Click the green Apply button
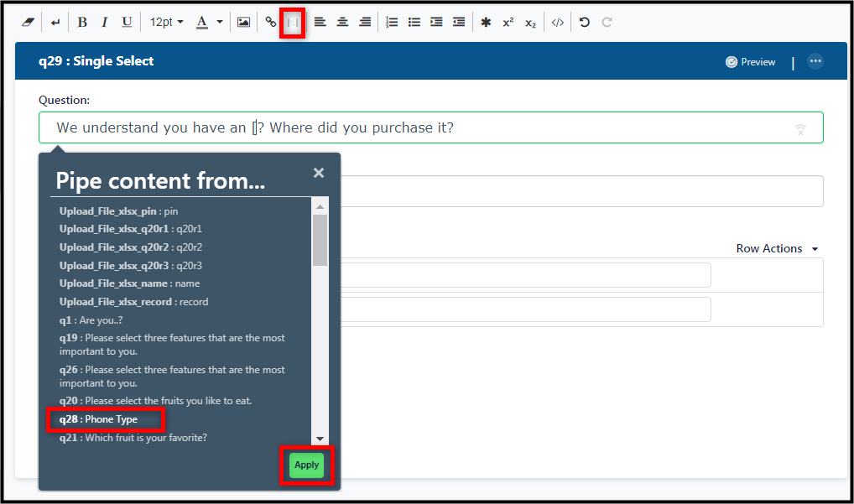This screenshot has height=504, width=854. tap(307, 465)
